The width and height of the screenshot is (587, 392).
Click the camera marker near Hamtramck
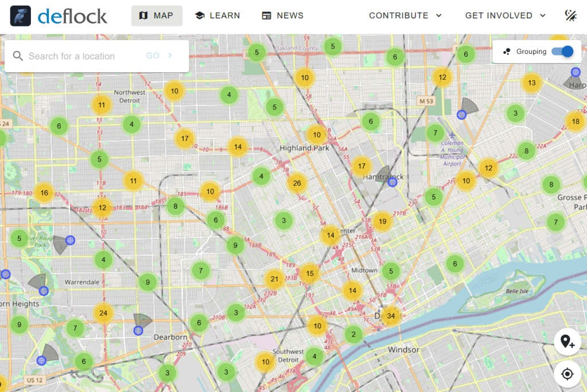point(392,182)
